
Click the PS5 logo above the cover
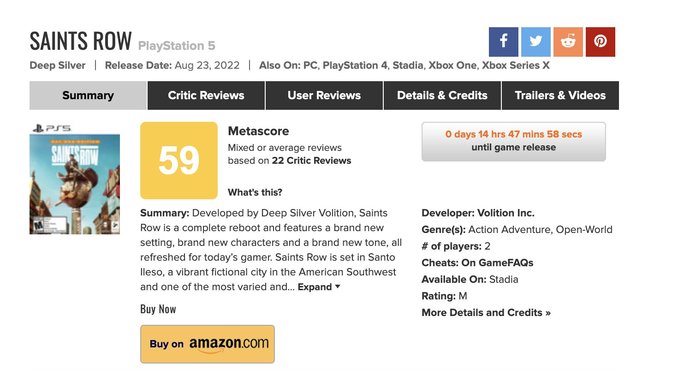[x=52, y=128]
